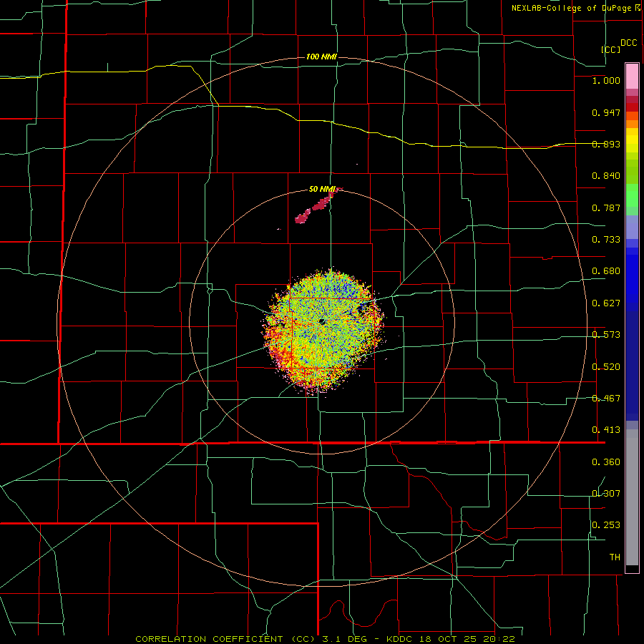The width and height of the screenshot is (644, 644).
Task: Select the 0.893 scale value
Action: tap(606, 144)
